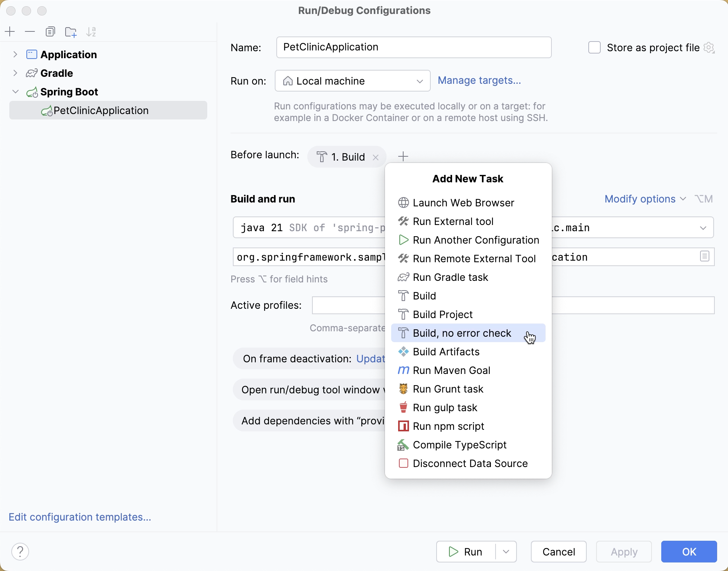
Task: Click the gear icon beside Store as project file
Action: tap(709, 48)
